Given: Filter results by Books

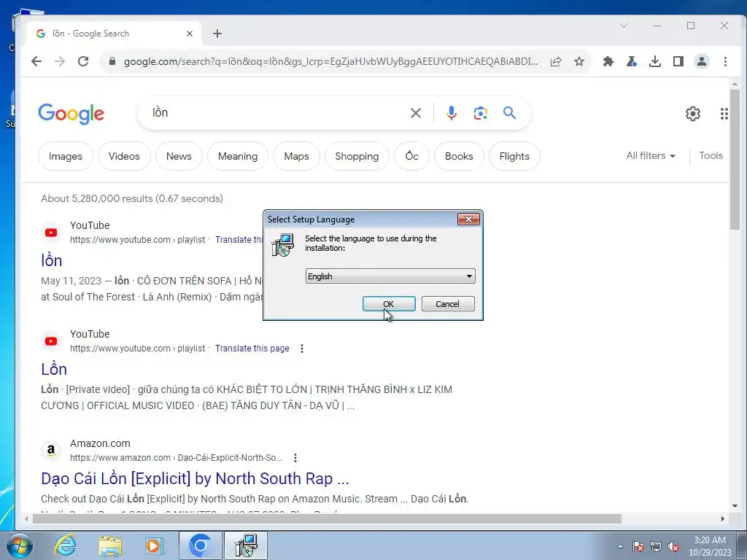Looking at the screenshot, I should pyautogui.click(x=459, y=156).
